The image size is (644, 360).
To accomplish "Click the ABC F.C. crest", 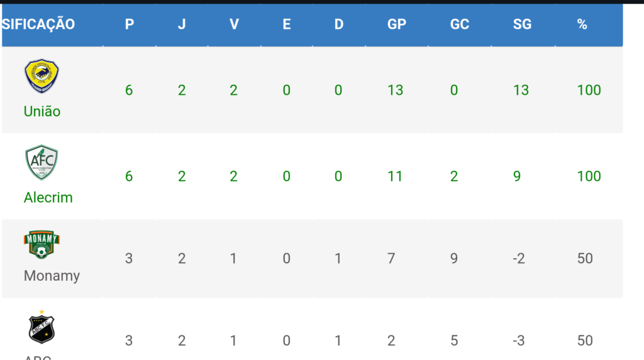I will (42, 327).
